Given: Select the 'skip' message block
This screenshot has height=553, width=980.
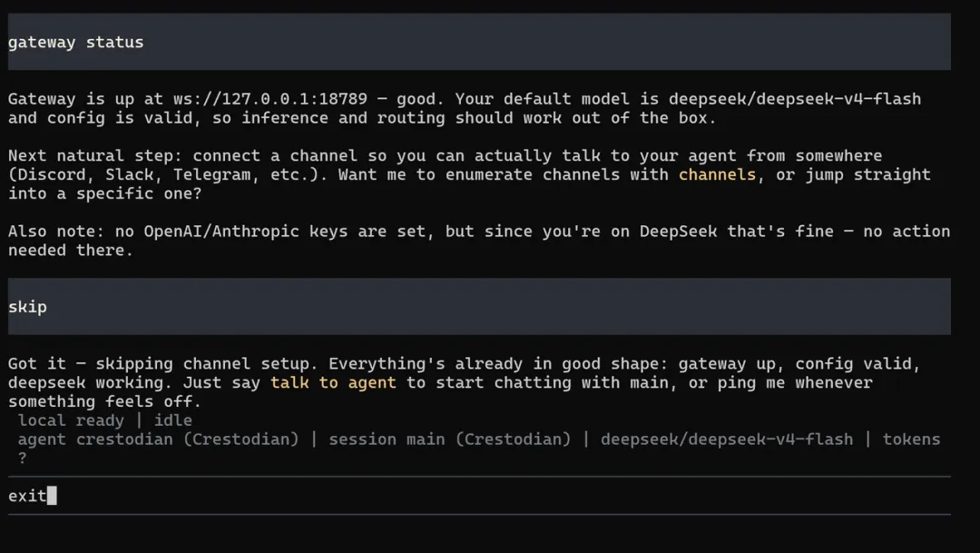Looking at the screenshot, I should pyautogui.click(x=479, y=307).
